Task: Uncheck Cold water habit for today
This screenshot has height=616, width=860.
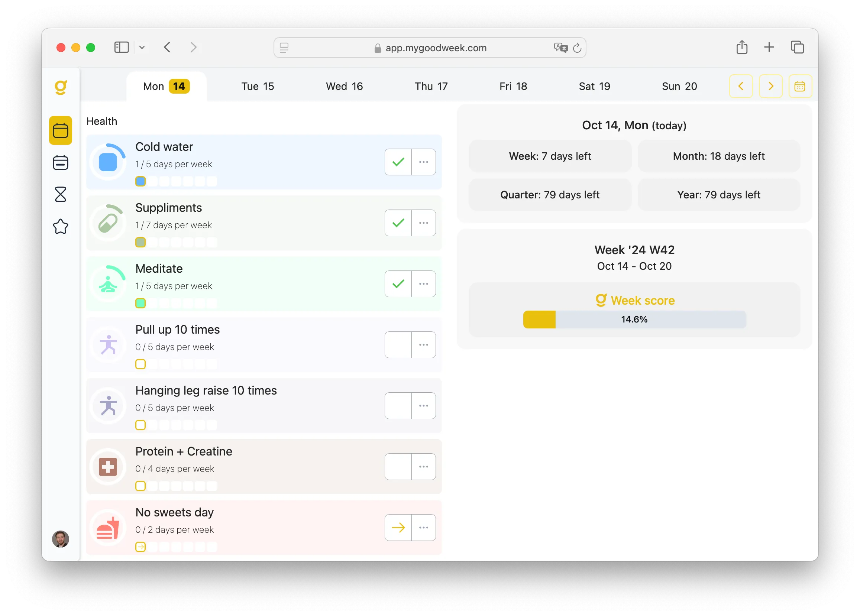Action: point(398,162)
